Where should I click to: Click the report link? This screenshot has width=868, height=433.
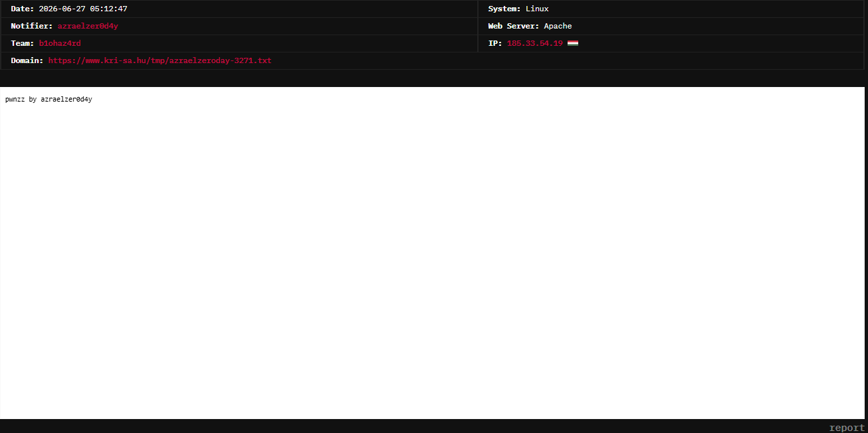click(847, 428)
